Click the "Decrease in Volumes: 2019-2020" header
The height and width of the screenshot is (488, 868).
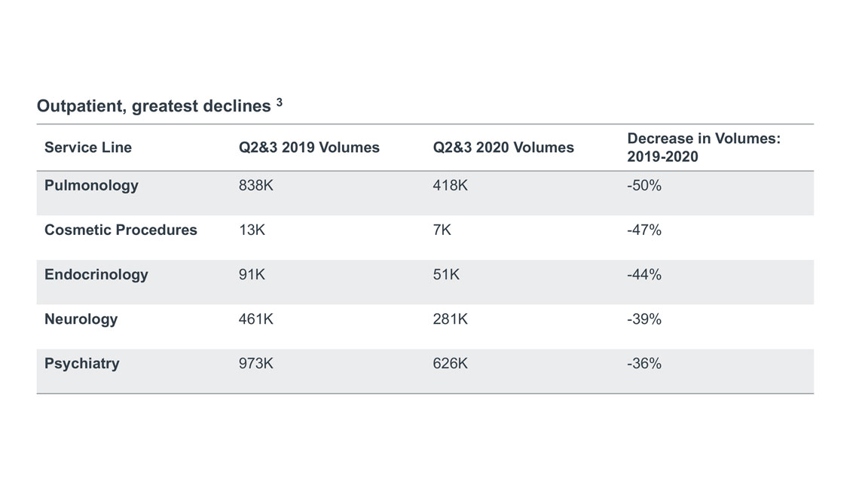(x=703, y=148)
